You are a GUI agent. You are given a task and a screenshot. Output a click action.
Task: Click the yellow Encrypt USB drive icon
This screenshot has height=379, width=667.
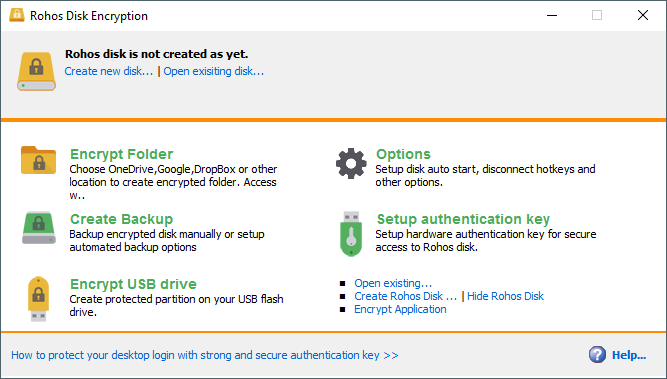(38, 299)
